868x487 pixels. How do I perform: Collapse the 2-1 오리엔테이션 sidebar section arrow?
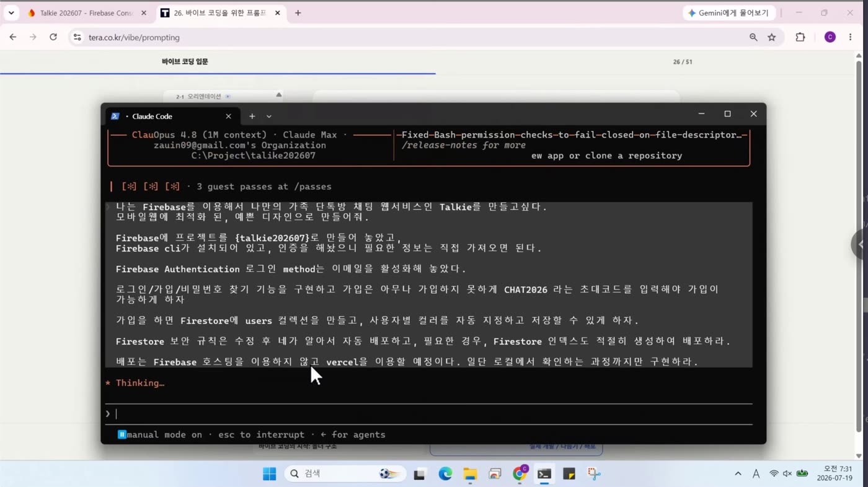tap(279, 95)
